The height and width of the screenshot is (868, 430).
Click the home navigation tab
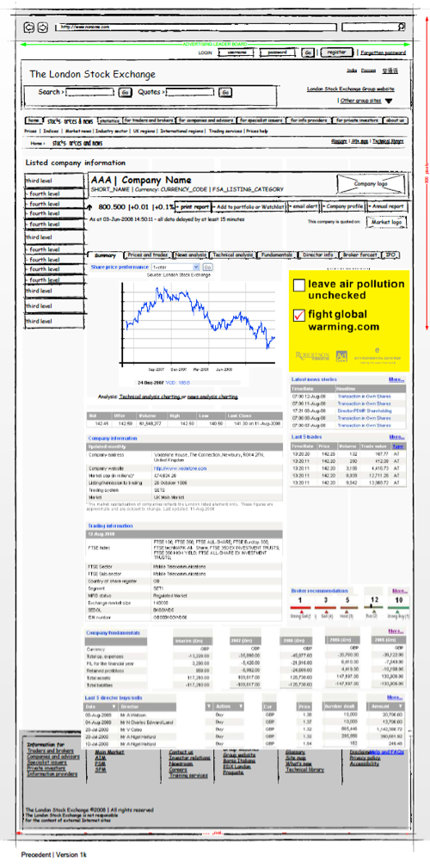click(34, 120)
